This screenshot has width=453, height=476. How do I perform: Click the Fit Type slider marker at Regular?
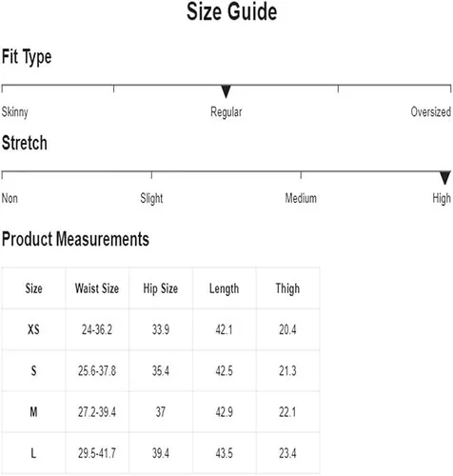226,91
